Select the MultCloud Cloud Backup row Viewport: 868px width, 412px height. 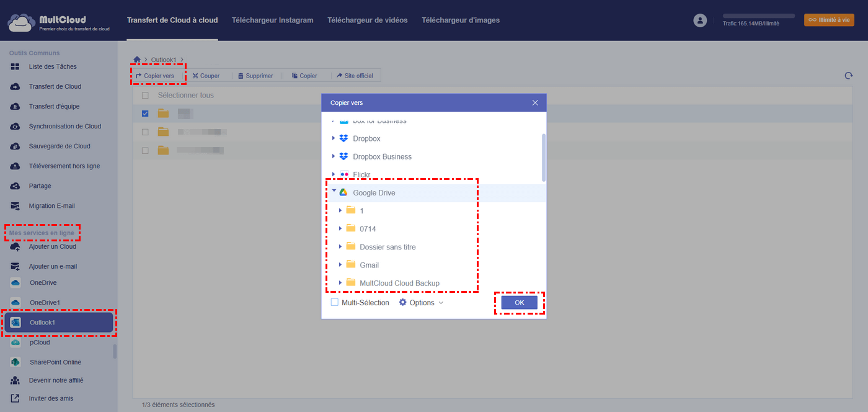433,283
